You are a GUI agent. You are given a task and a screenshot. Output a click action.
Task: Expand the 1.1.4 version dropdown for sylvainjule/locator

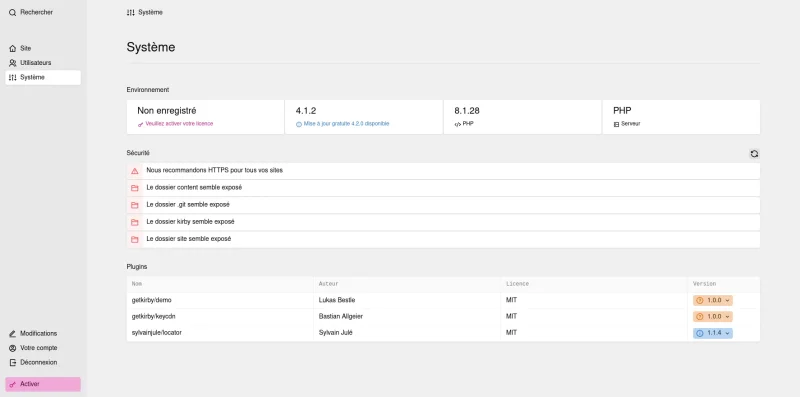click(x=713, y=333)
